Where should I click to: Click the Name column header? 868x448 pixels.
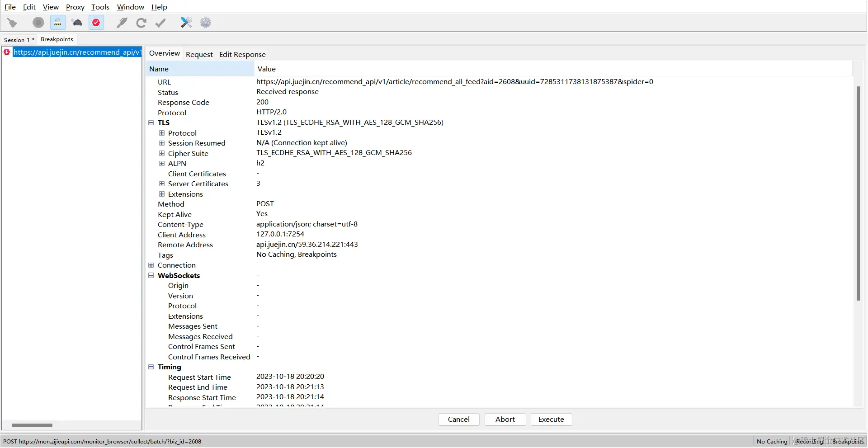click(200, 69)
